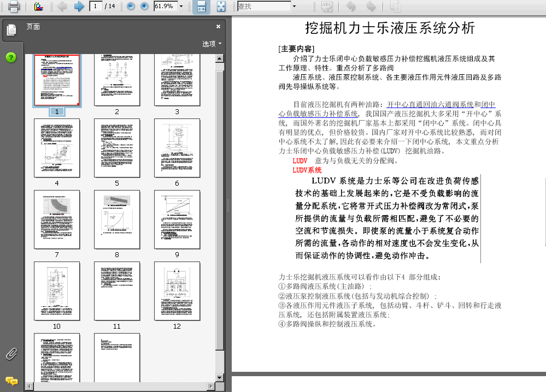
Task: Select page 11 thumbnail
Action: pos(117,291)
